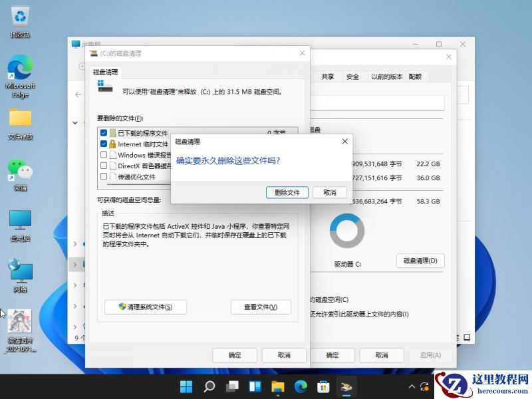This screenshot has width=532, height=399.
Task: Open File Explorer from the taskbar
Action: [277, 386]
